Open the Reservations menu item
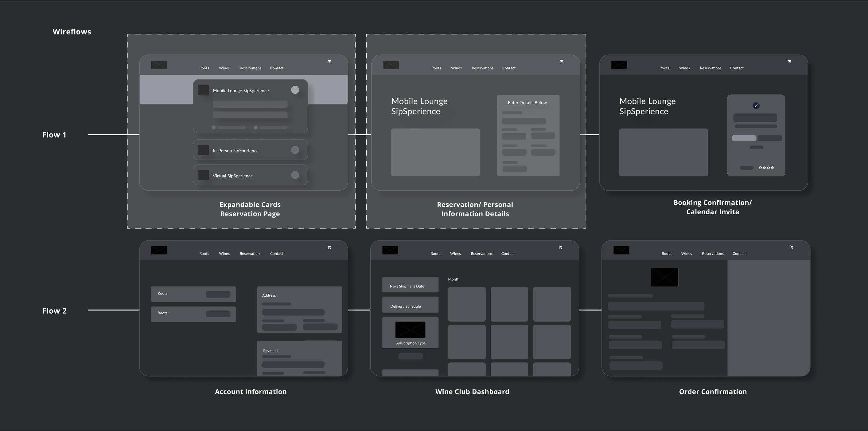 tap(250, 68)
